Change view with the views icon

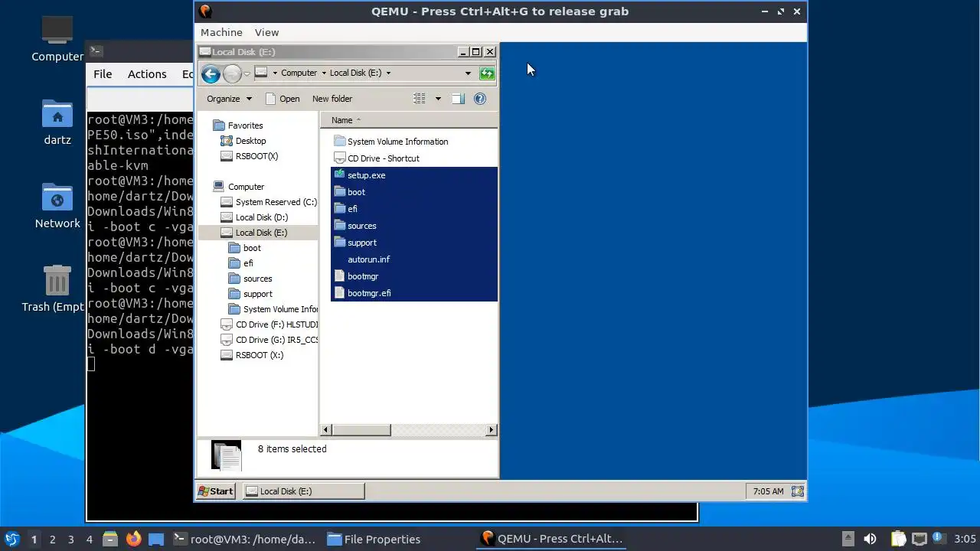coord(420,99)
